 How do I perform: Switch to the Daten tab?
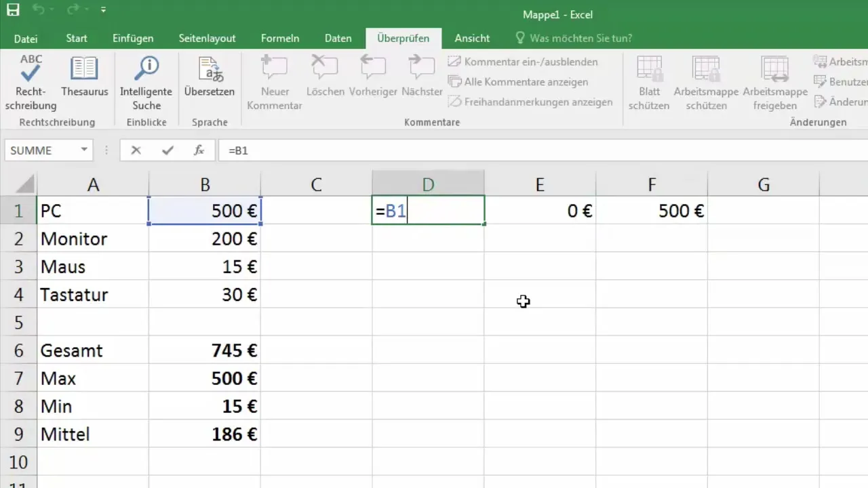pyautogui.click(x=338, y=39)
